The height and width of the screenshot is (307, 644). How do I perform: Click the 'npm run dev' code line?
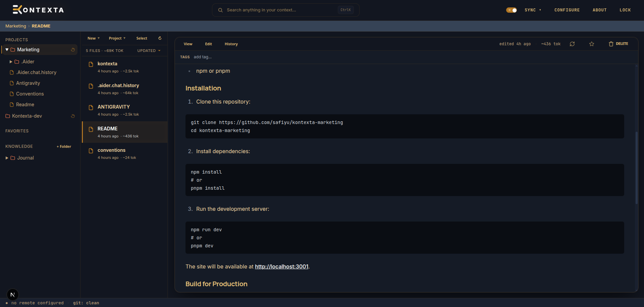[x=206, y=230]
